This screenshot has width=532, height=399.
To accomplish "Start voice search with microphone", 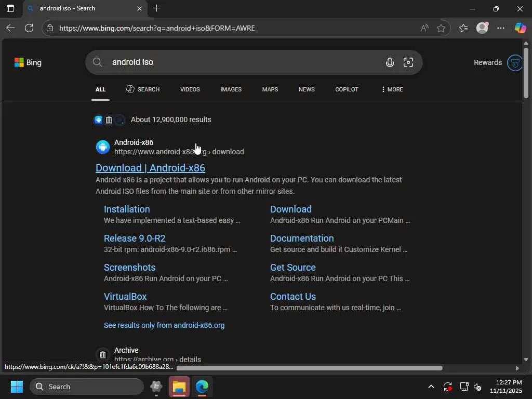I will [390, 62].
